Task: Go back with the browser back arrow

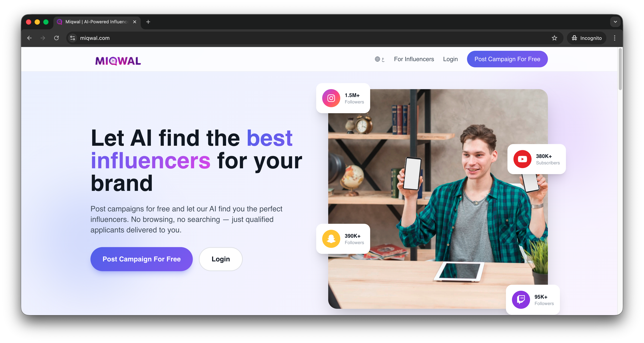Action: click(x=30, y=38)
